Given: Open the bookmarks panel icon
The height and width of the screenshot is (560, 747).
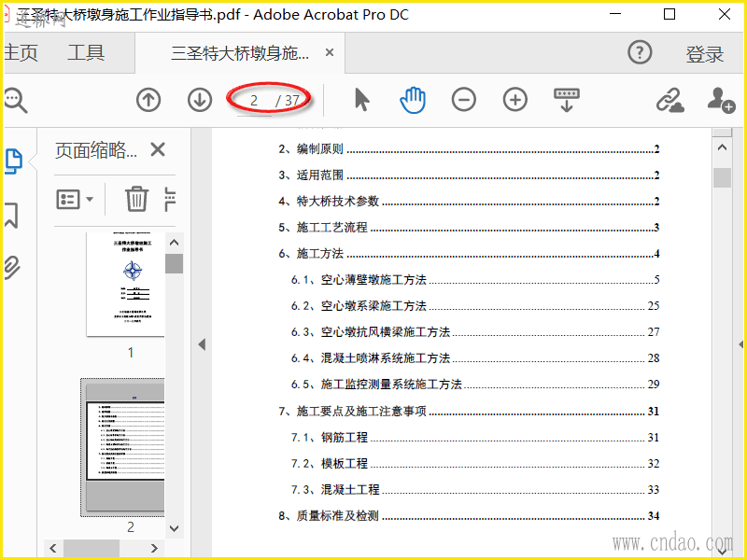Looking at the screenshot, I should click(11, 215).
